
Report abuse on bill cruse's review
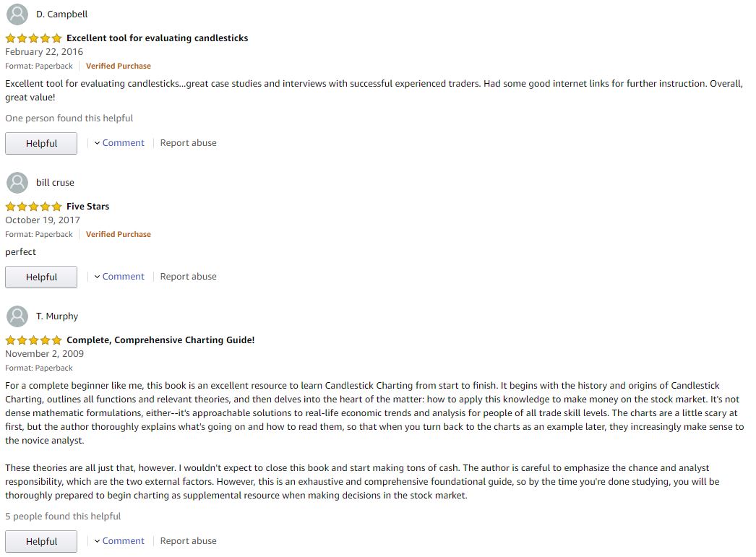(x=188, y=277)
